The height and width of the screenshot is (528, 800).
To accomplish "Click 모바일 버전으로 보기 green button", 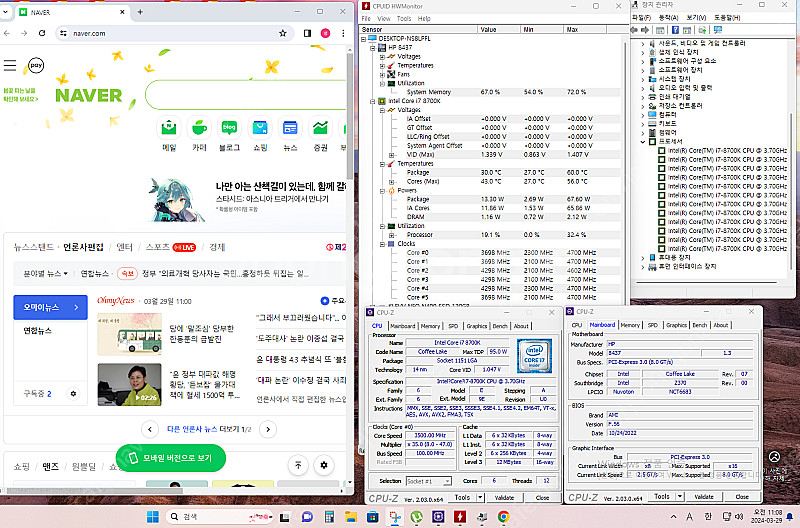I will click(x=171, y=458).
